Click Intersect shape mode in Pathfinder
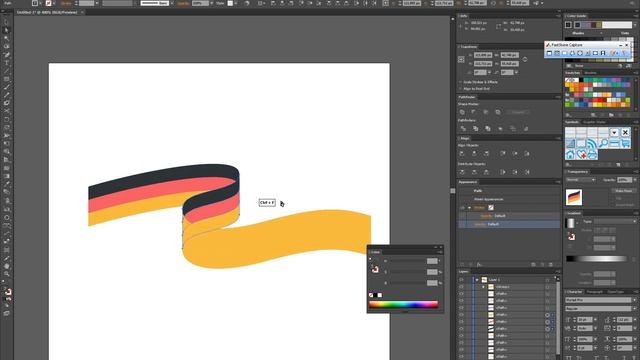Image resolution: width=640 pixels, height=360 pixels. click(486, 112)
